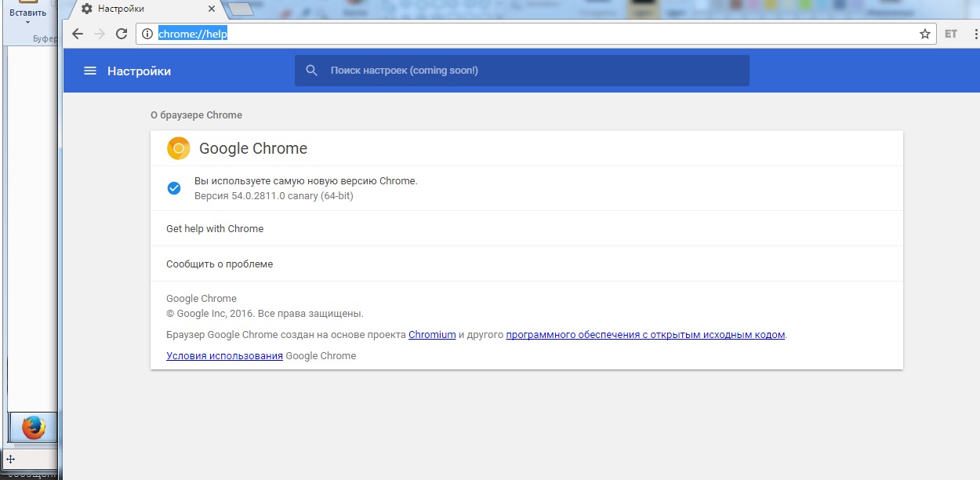
Task: Open Get help with Chrome
Action: [527, 228]
